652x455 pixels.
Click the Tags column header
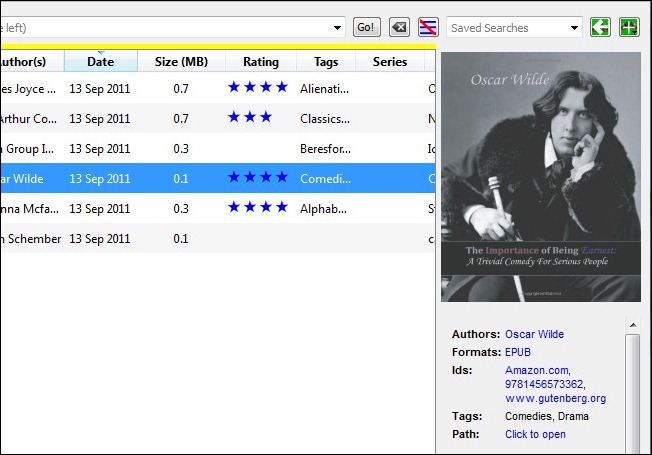coord(326,62)
